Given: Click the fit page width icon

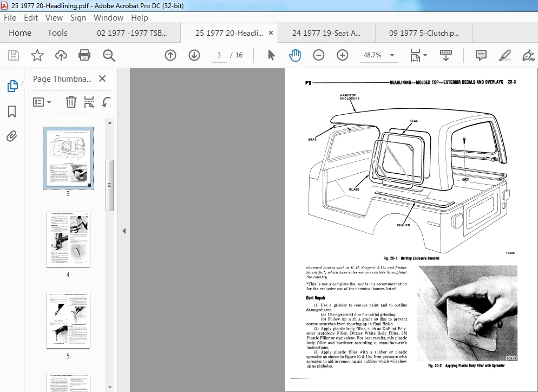Looking at the screenshot, I should point(415,55).
